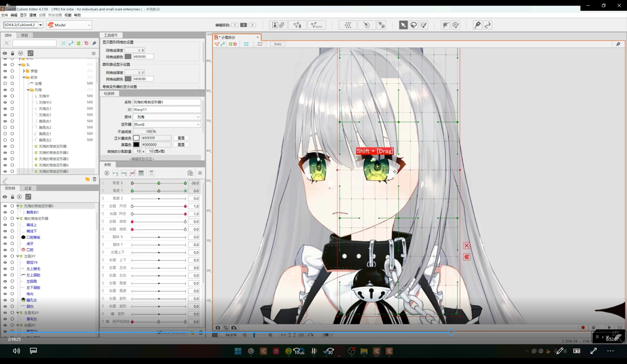Select the arrow selection tool
627x364 pixels.
403,25
